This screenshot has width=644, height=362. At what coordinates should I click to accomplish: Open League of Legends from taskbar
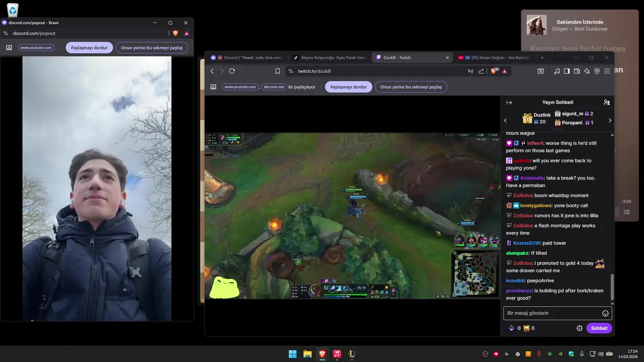click(352, 354)
